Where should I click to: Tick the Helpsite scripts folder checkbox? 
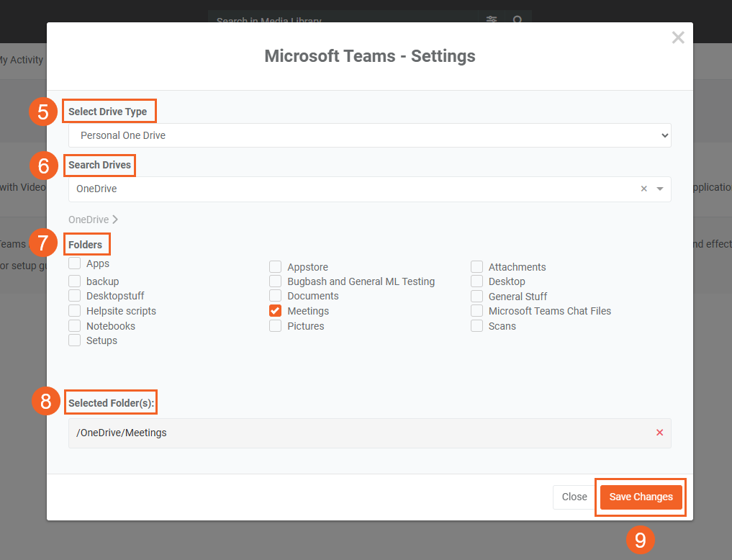click(74, 311)
